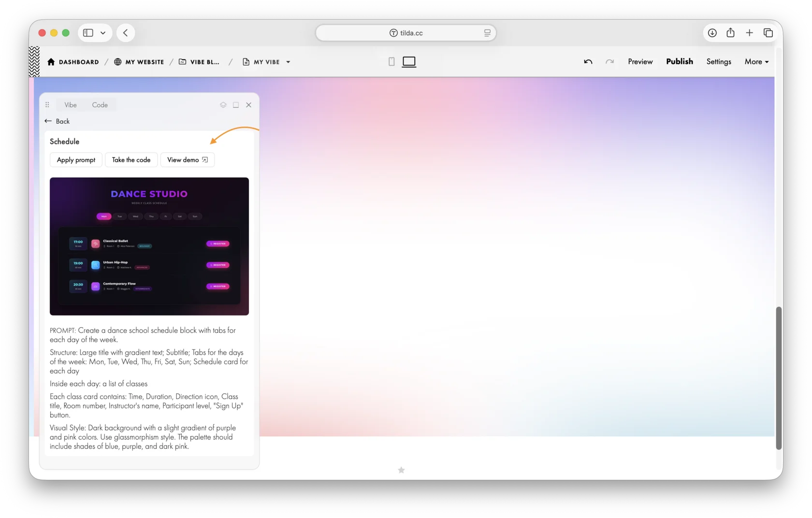Open the Dance Studio preview thumbnail
Viewport: 812px width, 518px height.
click(x=149, y=246)
